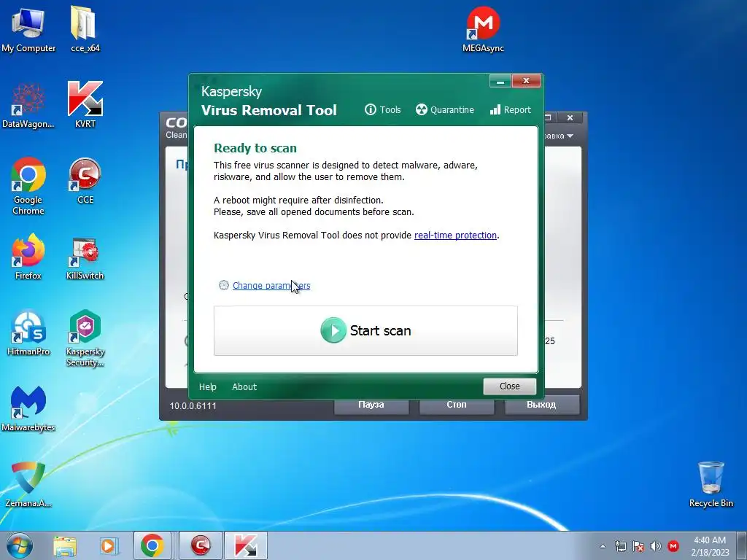Select the CCE desktop shortcut
This screenshot has height=560, width=747.
85,182
